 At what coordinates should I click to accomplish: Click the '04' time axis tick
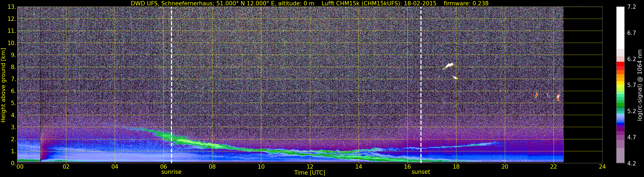(115, 167)
